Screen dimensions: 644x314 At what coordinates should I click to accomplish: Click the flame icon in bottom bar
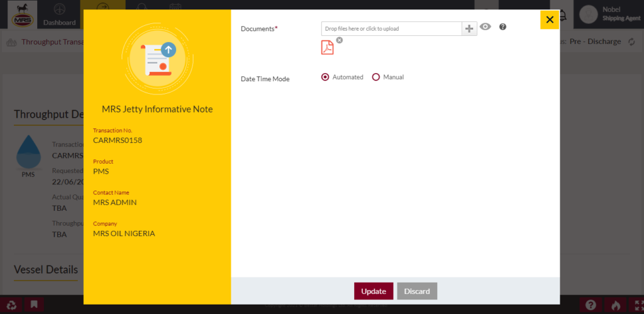point(615,305)
